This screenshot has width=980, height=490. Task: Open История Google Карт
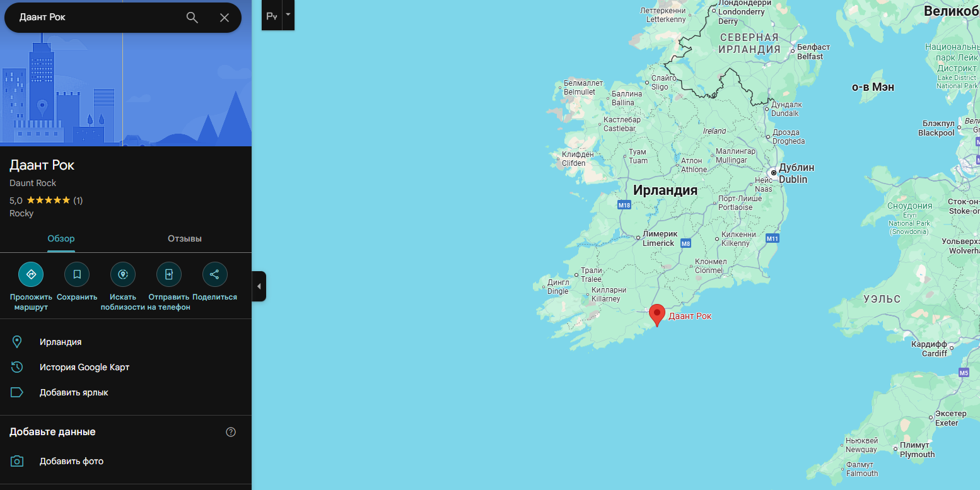[x=85, y=367]
